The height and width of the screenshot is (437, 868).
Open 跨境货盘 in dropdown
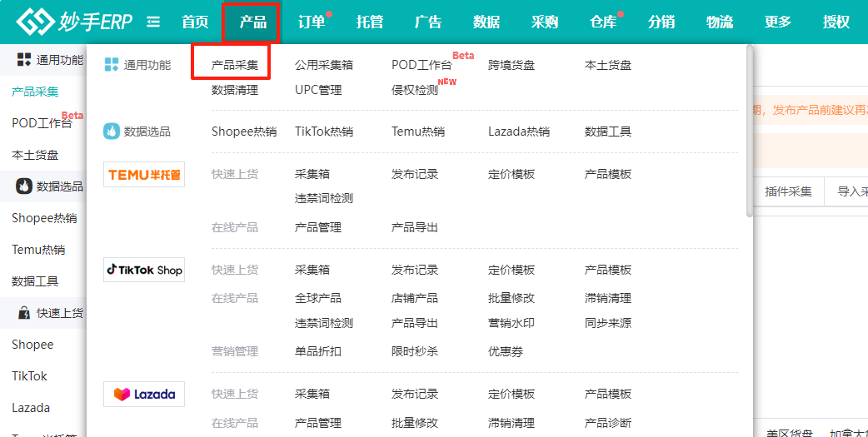point(511,65)
